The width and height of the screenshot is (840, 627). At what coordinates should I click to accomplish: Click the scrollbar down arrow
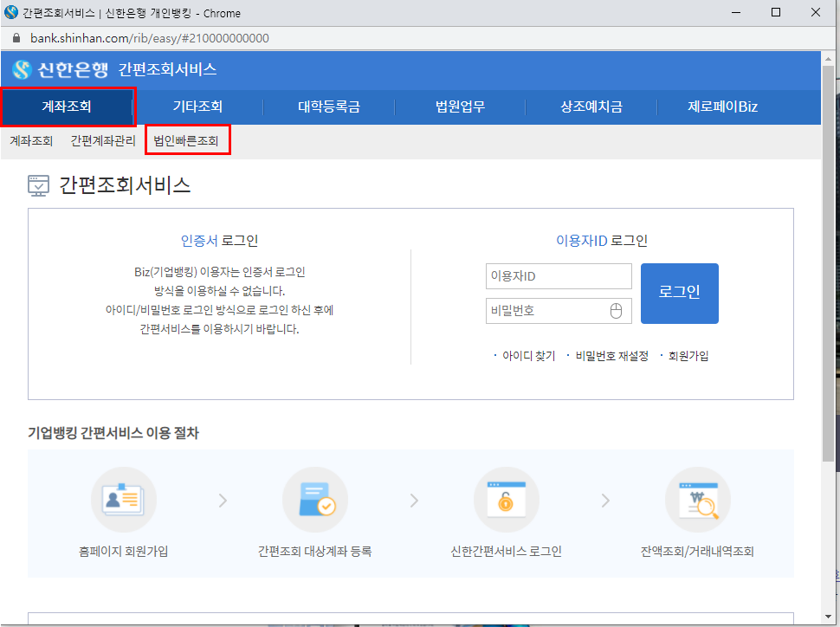tap(828, 617)
